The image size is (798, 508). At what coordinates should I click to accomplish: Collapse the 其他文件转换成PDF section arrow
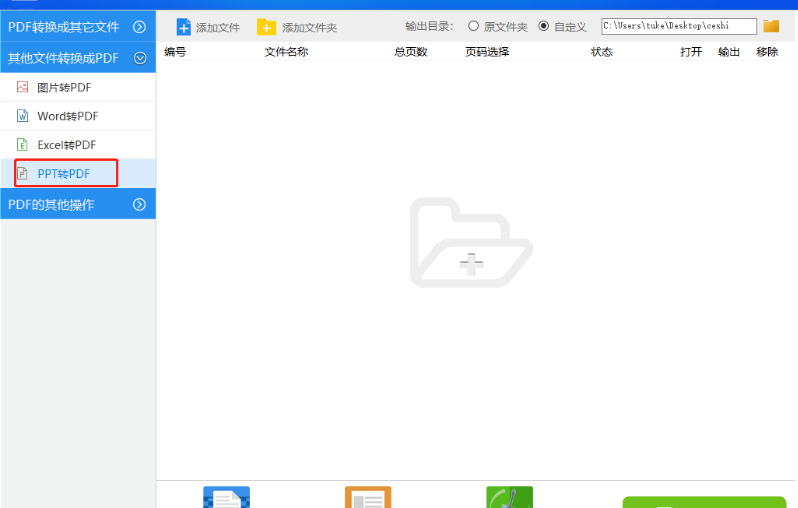pos(139,58)
